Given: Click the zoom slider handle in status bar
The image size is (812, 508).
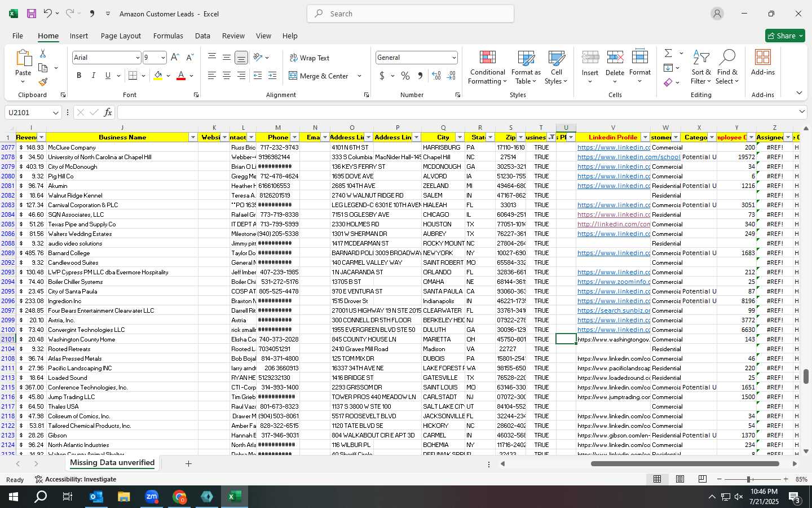Looking at the screenshot, I should click(x=749, y=479).
